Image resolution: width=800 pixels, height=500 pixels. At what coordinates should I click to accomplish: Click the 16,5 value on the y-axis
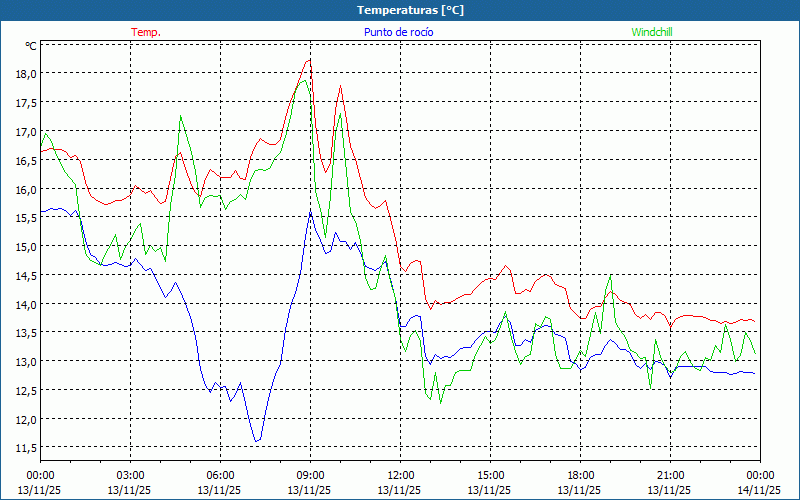[x=24, y=160]
